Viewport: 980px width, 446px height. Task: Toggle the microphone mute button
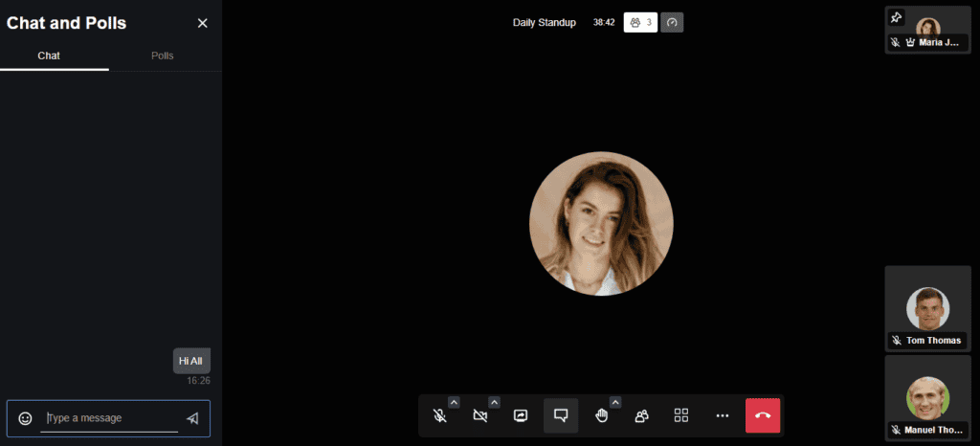[440, 415]
